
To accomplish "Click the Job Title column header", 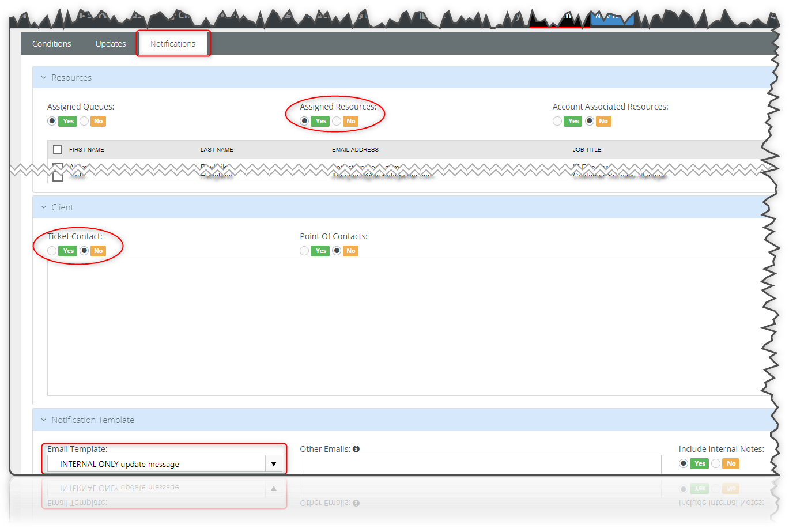I will pos(587,149).
